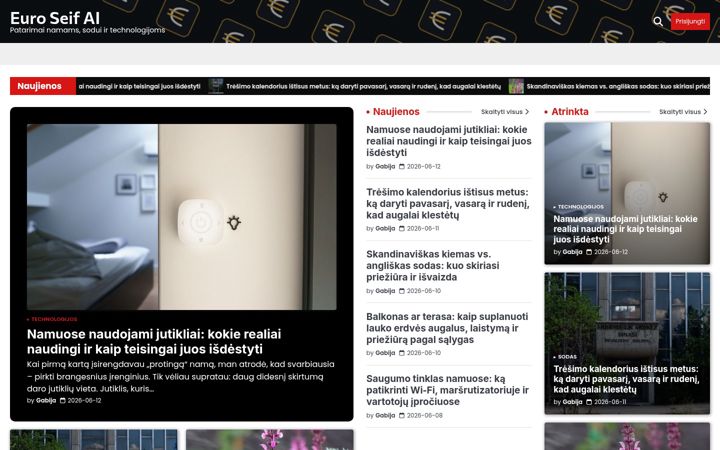Click calendar icon on first Atrinkta card
Viewport: 720px width, 450px height.
tap(589, 252)
